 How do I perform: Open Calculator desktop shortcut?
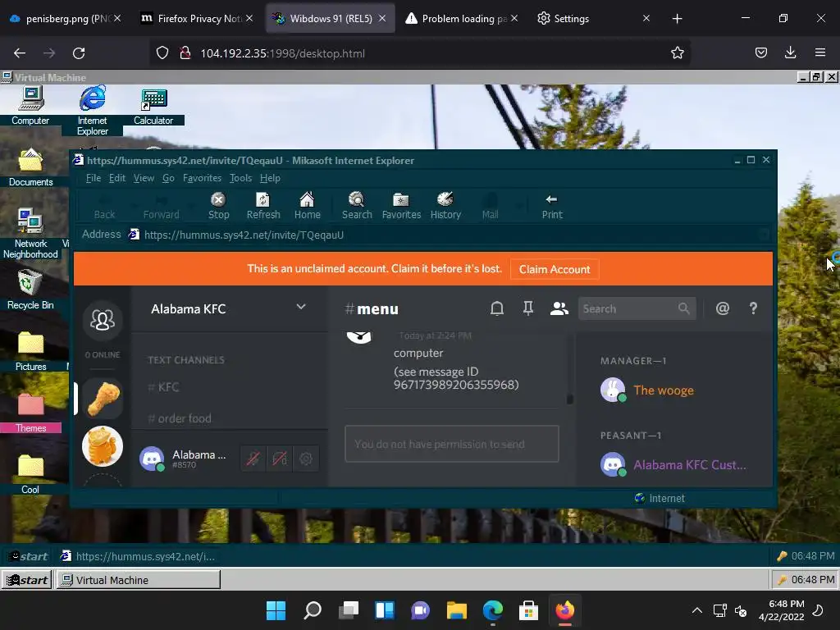tap(153, 106)
